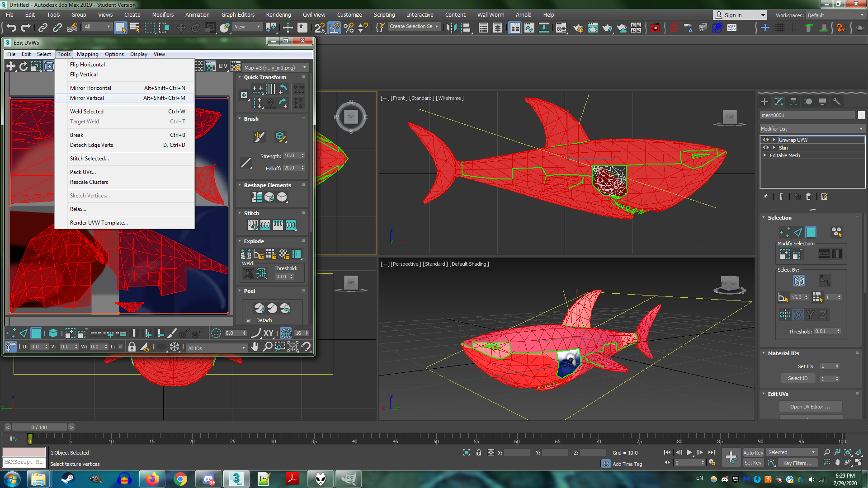Open Workspaces Default dropdown
Viewport: 868px width, 488px height.
(x=835, y=15)
